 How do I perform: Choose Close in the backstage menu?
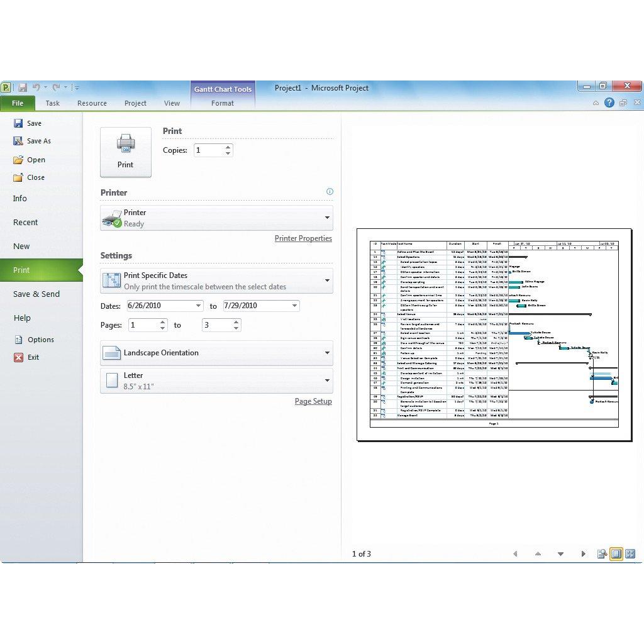(29, 177)
